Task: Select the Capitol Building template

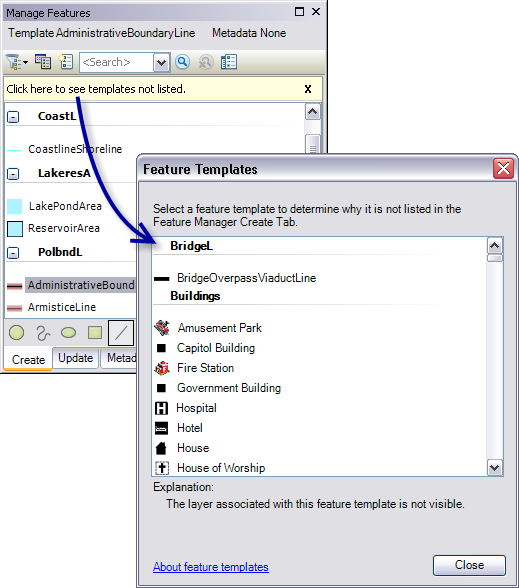Action: click(x=216, y=348)
